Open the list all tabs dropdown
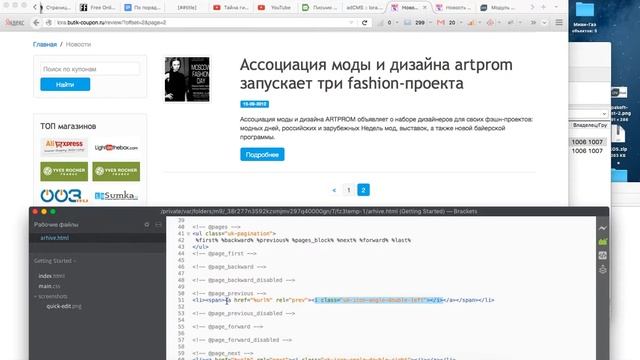The image size is (640, 360). click(x=556, y=7)
